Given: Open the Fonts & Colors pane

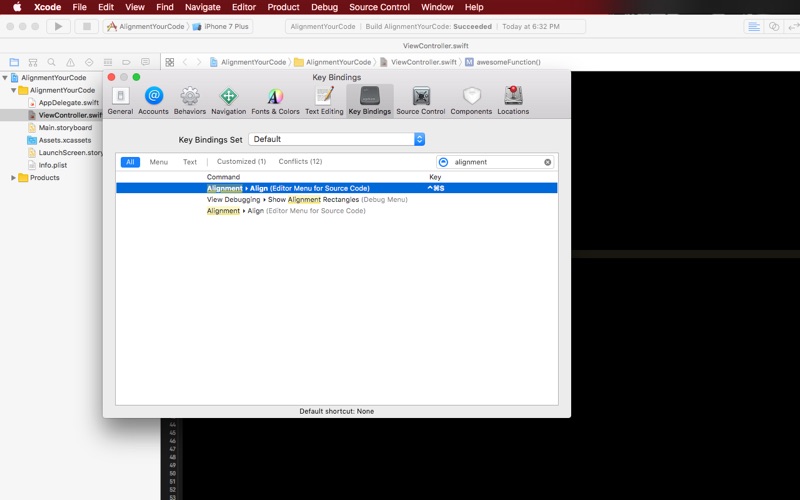Looking at the screenshot, I should pyautogui.click(x=276, y=101).
